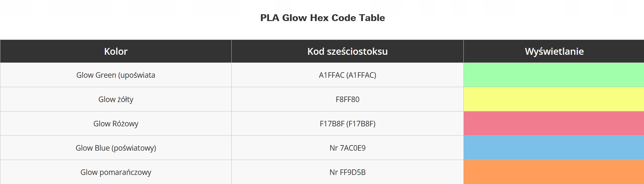Click the A1FFAC hex code cell
This screenshot has width=644, height=184.
coord(347,75)
